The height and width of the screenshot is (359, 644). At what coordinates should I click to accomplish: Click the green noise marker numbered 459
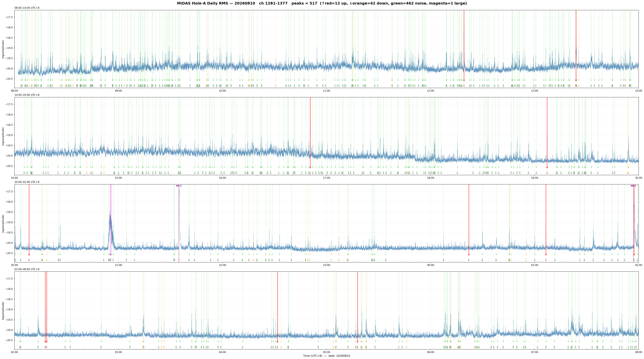[318, 341]
